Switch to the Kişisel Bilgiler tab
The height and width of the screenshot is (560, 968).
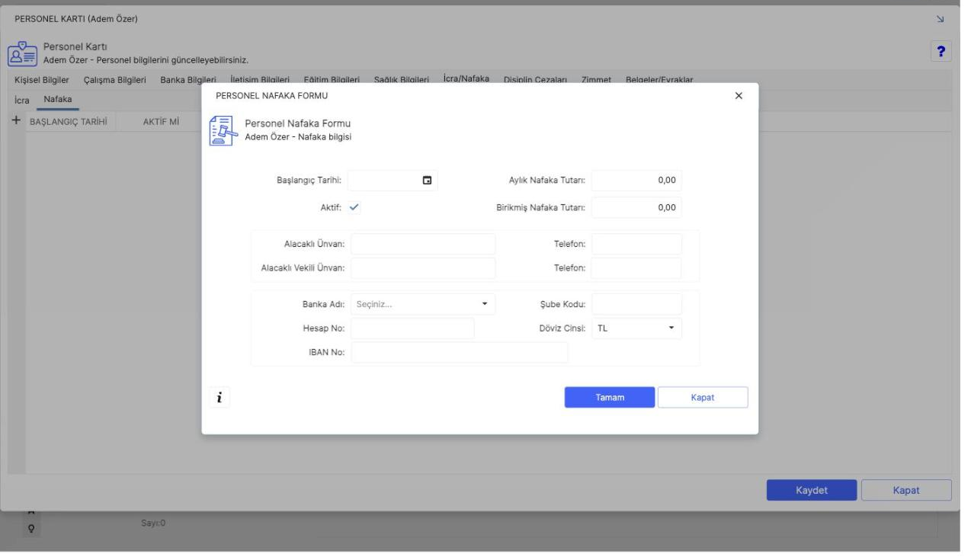(42, 80)
